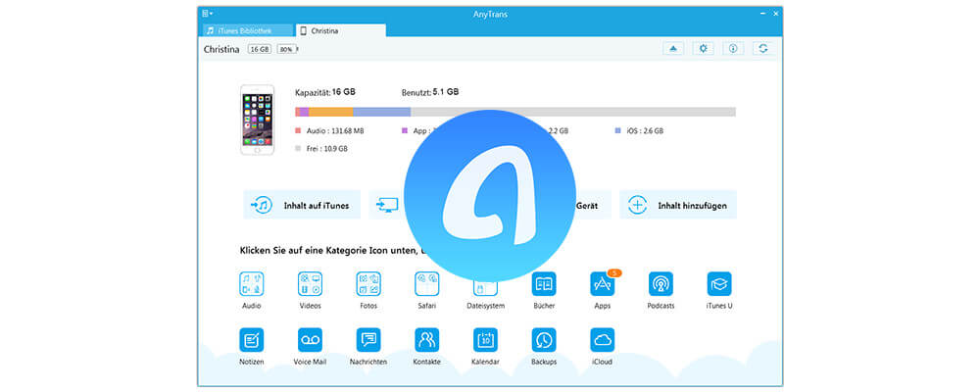Viewport: 980px width, 392px height.
Task: Click the Benutzt: 5.1 GB label
Action: point(430,92)
